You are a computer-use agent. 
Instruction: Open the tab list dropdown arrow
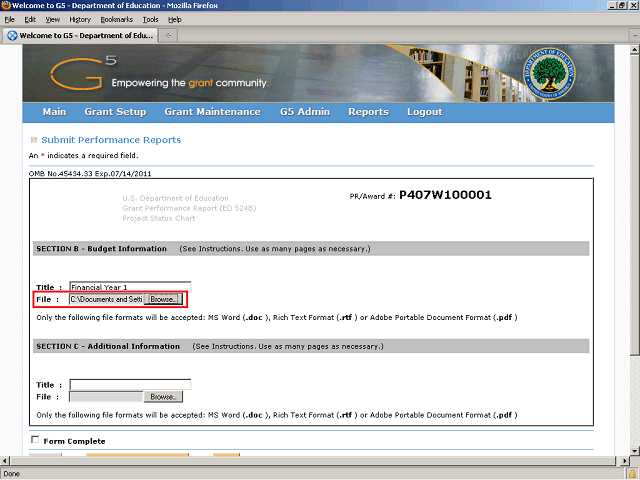tap(635, 36)
